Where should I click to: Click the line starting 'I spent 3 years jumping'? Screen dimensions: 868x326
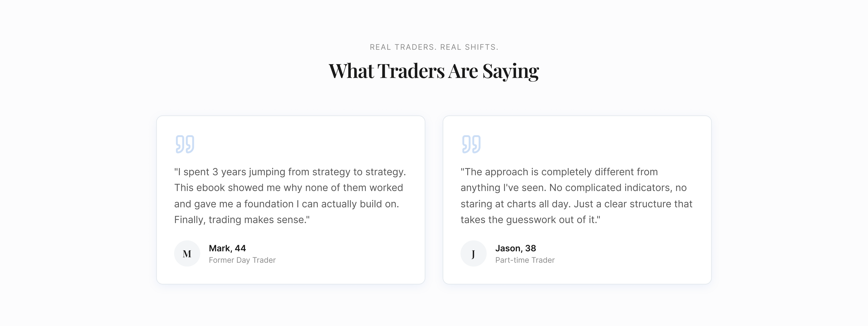point(290,172)
